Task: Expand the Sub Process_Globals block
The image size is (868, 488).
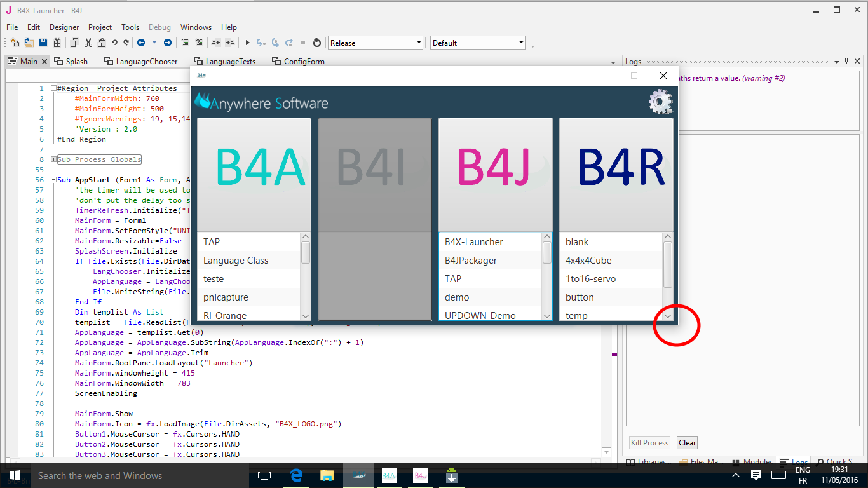Action: (53, 159)
